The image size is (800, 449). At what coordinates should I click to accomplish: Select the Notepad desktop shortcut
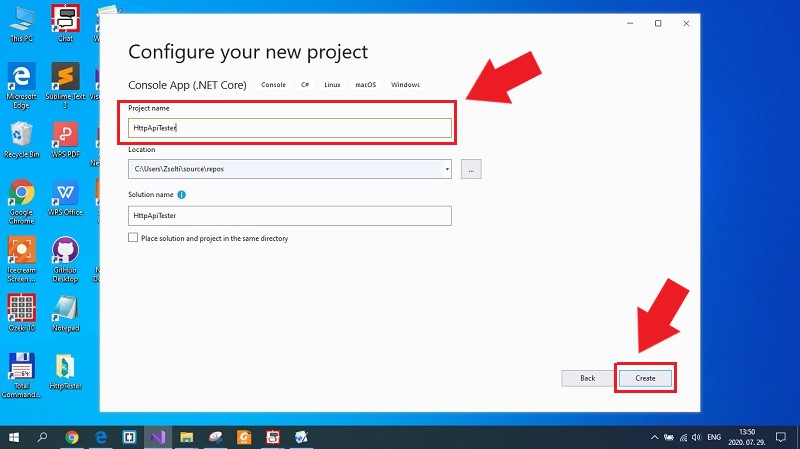[x=65, y=313]
